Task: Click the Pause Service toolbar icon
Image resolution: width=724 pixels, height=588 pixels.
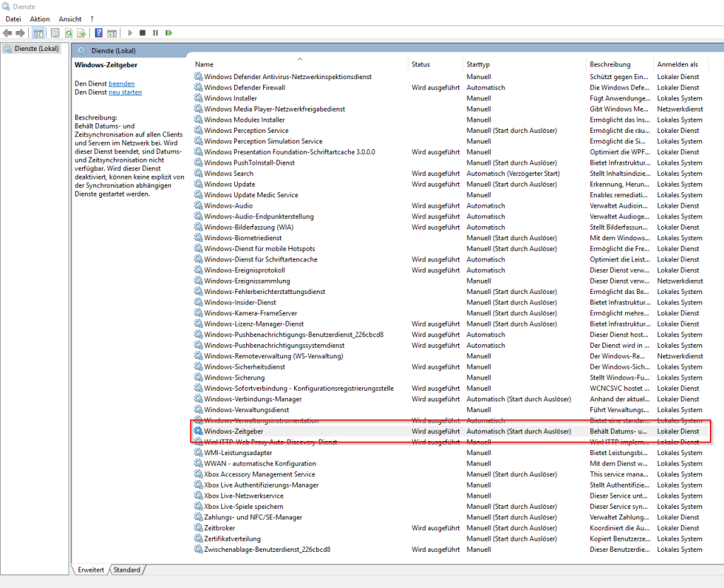Action: [156, 33]
